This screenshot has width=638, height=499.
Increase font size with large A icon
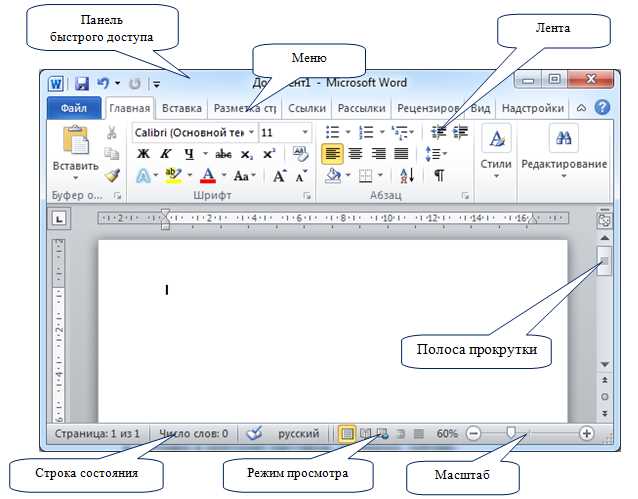click(x=279, y=176)
